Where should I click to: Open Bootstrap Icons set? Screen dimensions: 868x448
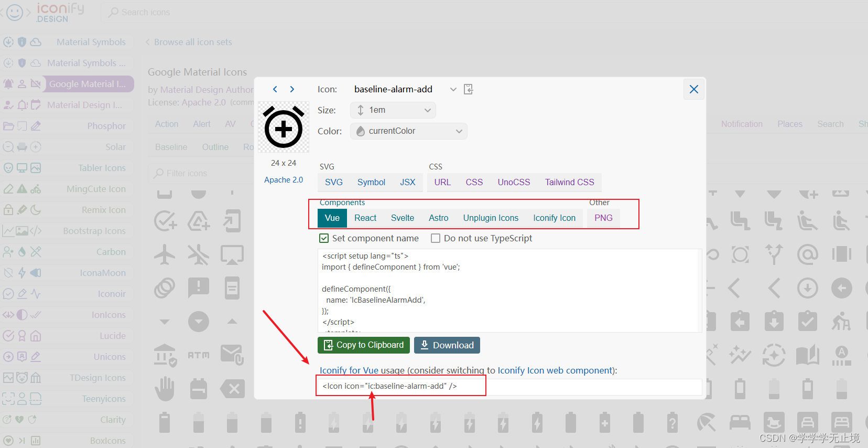(x=67, y=231)
